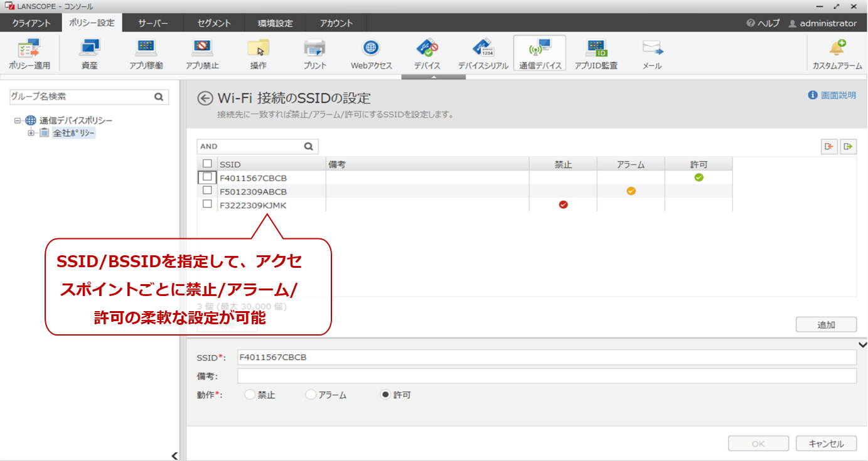The width and height of the screenshot is (868, 461).
Task: Collapse the left panel with the chevron
Action: (174, 456)
